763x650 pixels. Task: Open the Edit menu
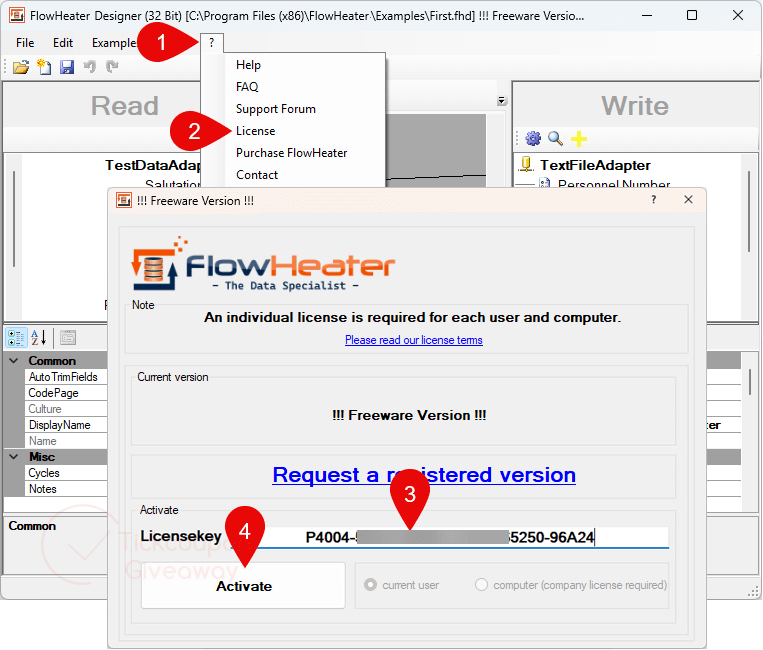pos(63,43)
